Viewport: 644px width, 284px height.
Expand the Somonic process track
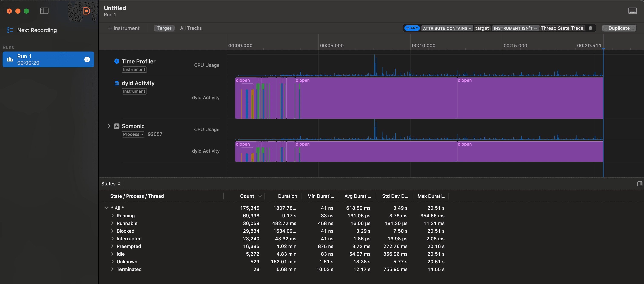tap(109, 126)
